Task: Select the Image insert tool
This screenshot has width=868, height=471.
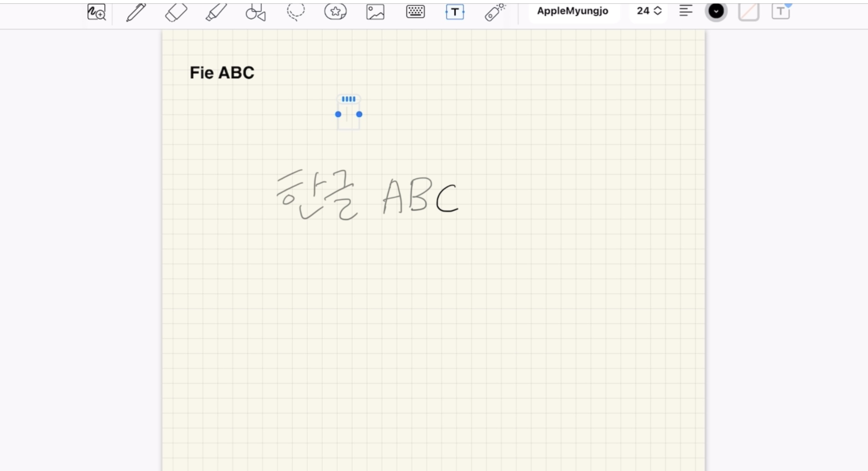Action: 375,12
